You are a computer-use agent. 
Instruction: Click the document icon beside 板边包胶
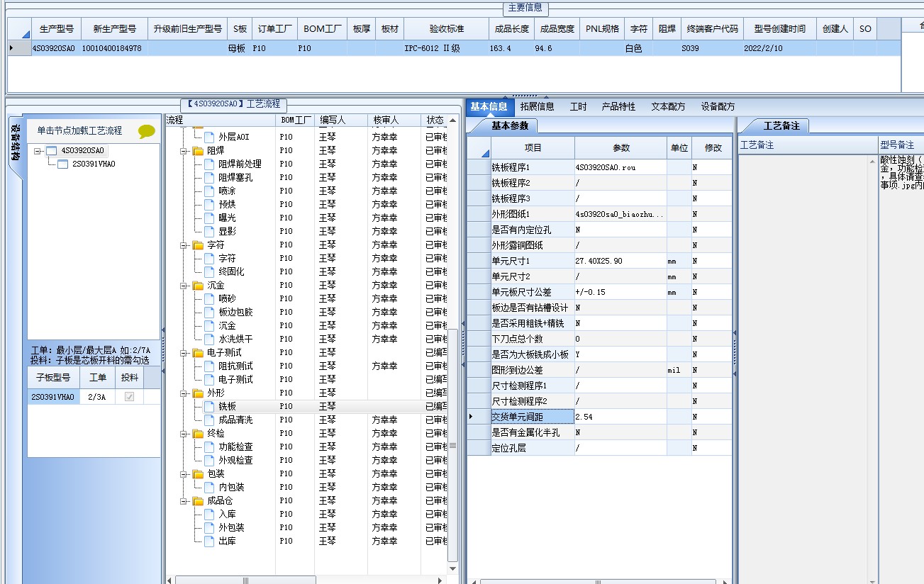209,312
